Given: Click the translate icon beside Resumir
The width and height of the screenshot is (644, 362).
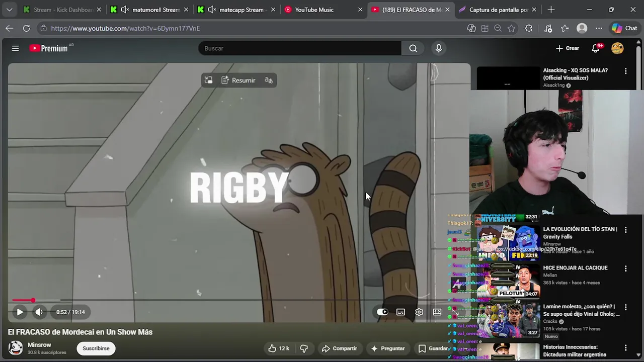Looking at the screenshot, I should [x=269, y=80].
